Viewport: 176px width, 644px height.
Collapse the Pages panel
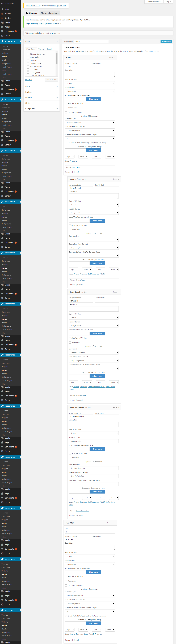[x=57, y=42]
